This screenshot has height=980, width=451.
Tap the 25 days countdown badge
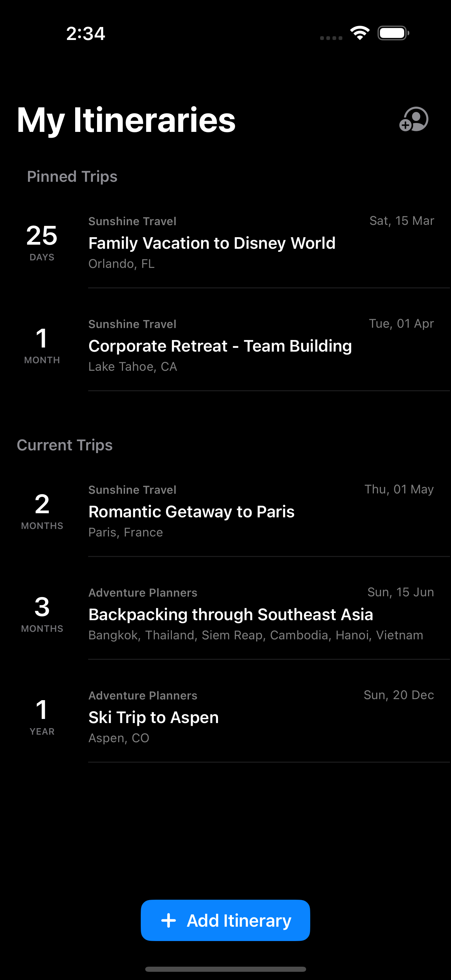coord(42,242)
